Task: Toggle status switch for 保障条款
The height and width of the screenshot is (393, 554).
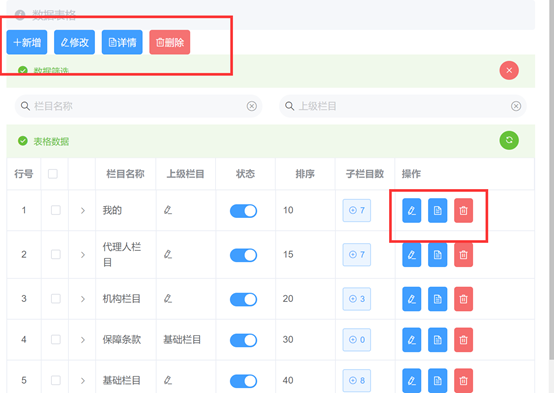Action: pos(243,340)
